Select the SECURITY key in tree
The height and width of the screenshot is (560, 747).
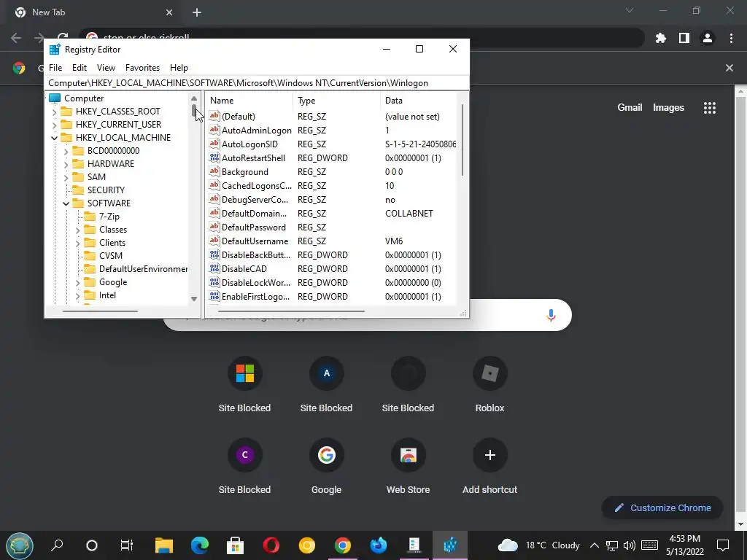[106, 190]
